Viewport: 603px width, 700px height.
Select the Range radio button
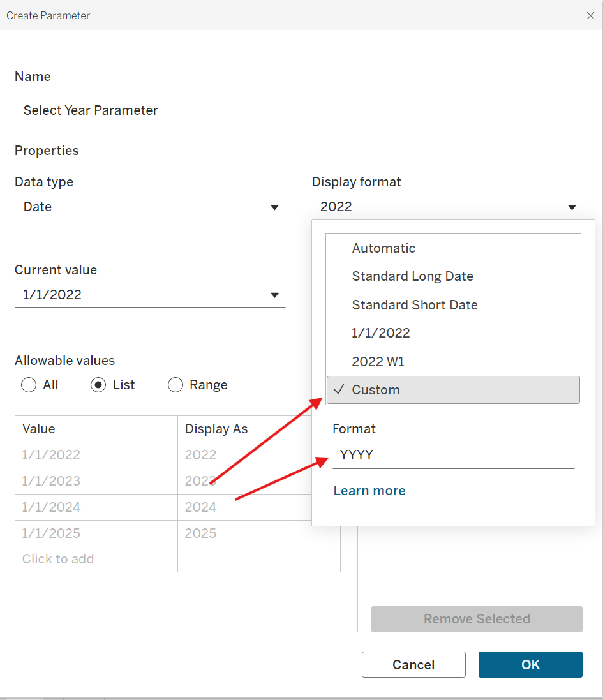pyautogui.click(x=175, y=385)
